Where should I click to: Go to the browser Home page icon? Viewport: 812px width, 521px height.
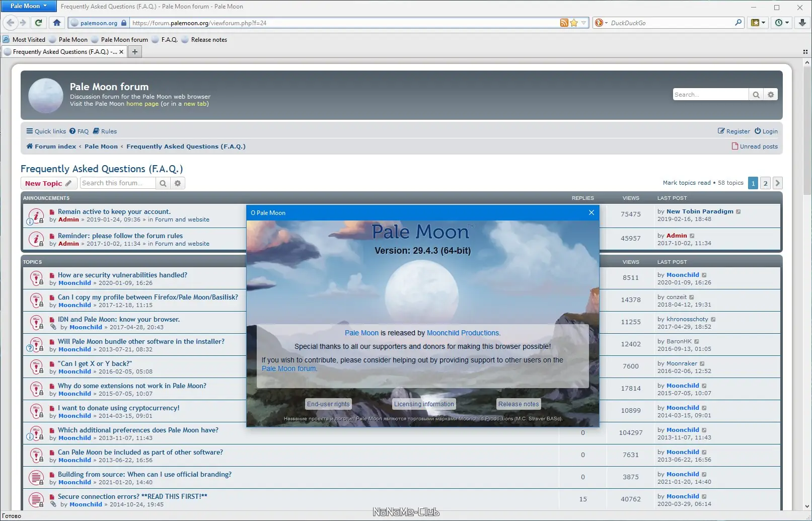(57, 23)
